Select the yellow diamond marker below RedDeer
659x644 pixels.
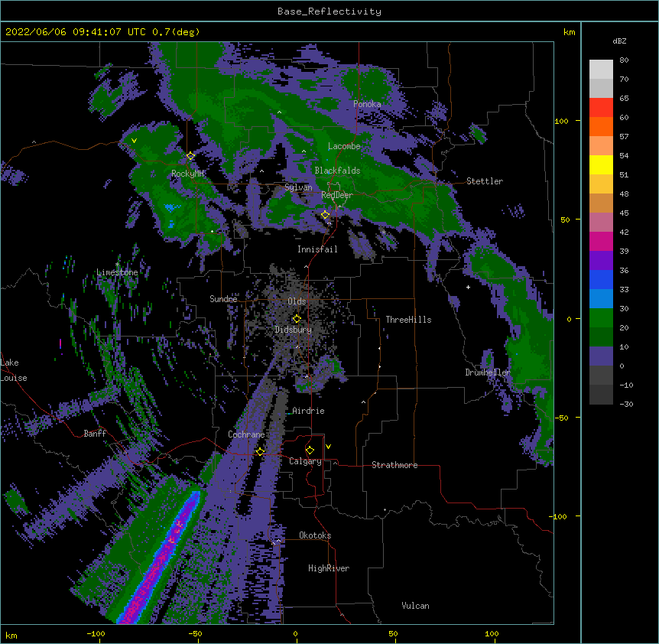point(325,215)
